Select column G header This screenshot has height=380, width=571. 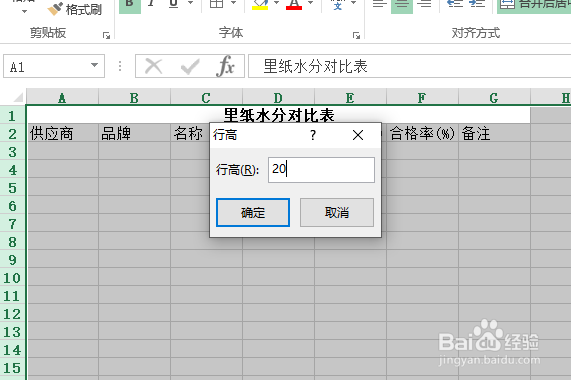[494, 98]
